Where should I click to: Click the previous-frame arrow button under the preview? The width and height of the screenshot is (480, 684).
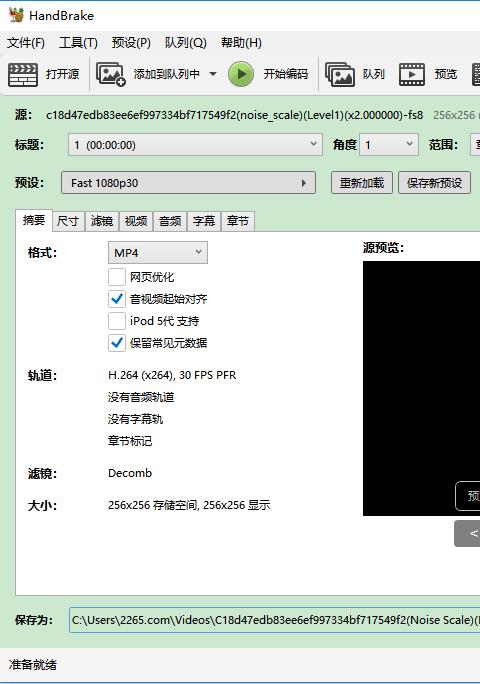[x=467, y=533]
